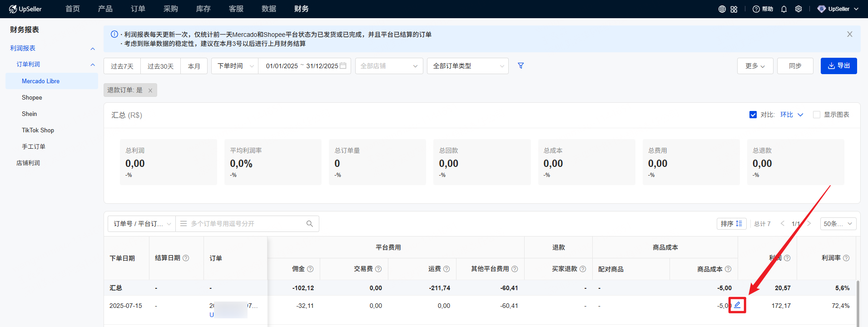Image resolution: width=868 pixels, height=327 pixels.
Task: Select Shopee in the sidebar
Action: click(x=32, y=98)
